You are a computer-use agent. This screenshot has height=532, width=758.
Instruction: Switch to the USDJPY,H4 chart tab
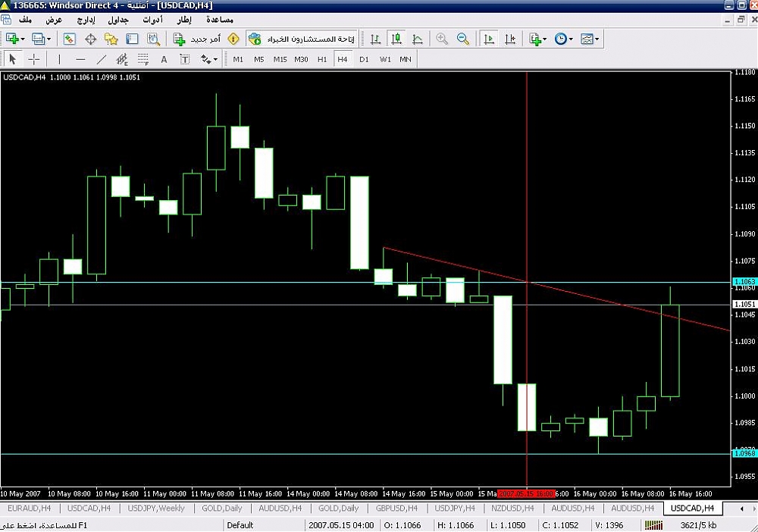tap(454, 508)
